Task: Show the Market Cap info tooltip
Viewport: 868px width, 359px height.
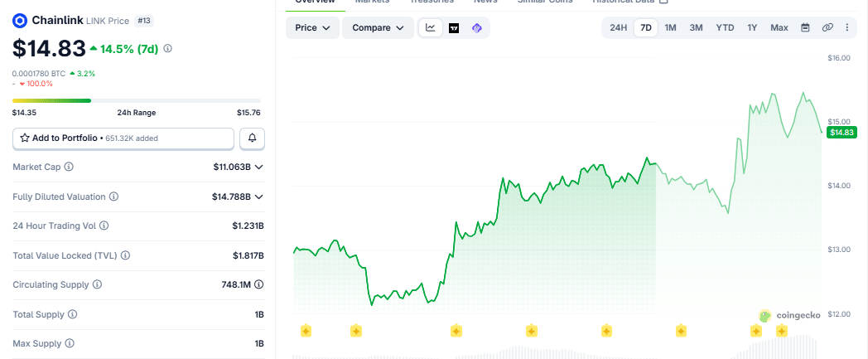Action: point(70,167)
